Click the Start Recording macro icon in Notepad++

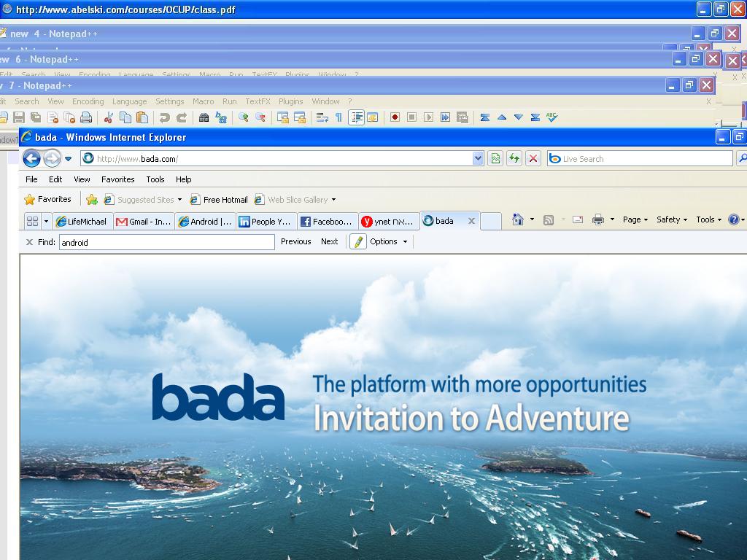(395, 117)
